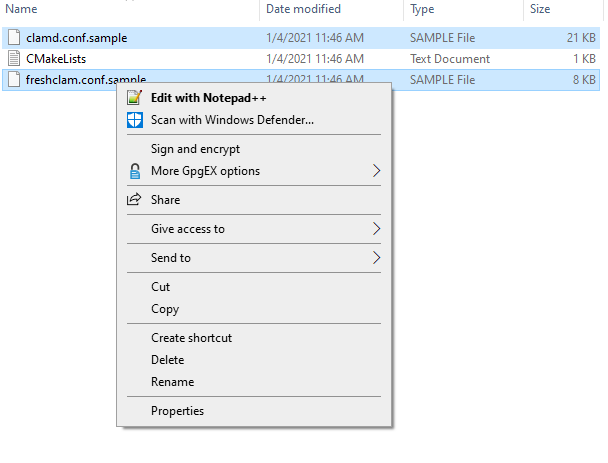Select Copy from the context menu
The height and width of the screenshot is (463, 608).
[x=165, y=309]
